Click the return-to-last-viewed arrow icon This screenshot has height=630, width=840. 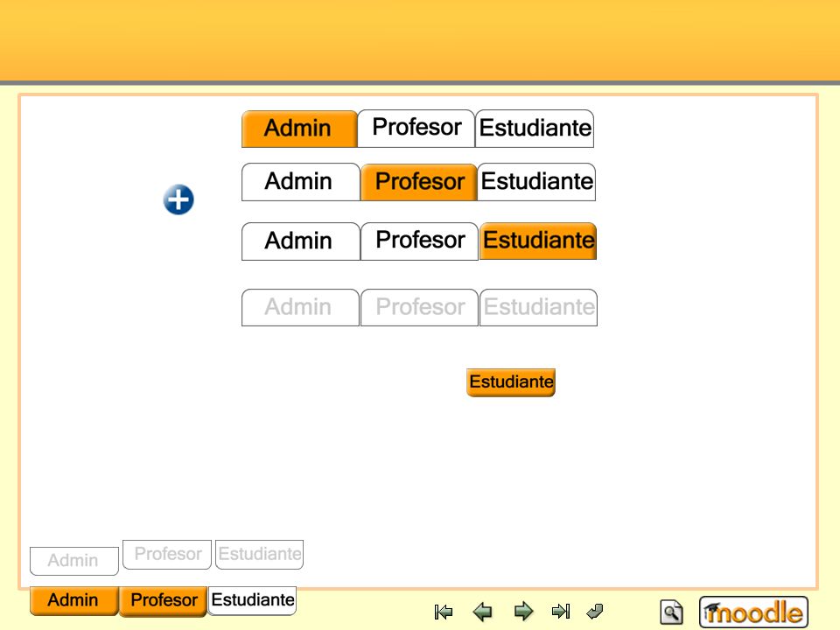pos(595,612)
